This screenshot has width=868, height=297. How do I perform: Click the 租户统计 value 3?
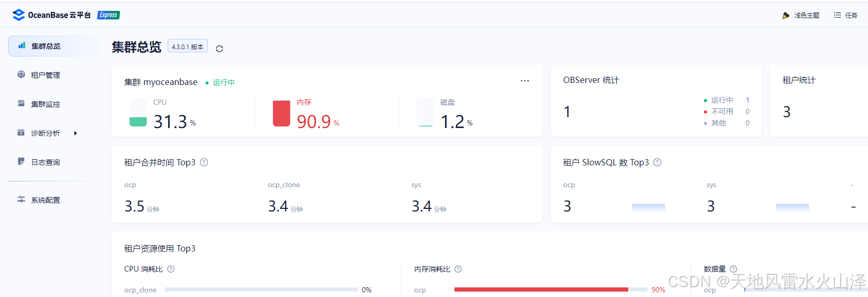coord(787,112)
